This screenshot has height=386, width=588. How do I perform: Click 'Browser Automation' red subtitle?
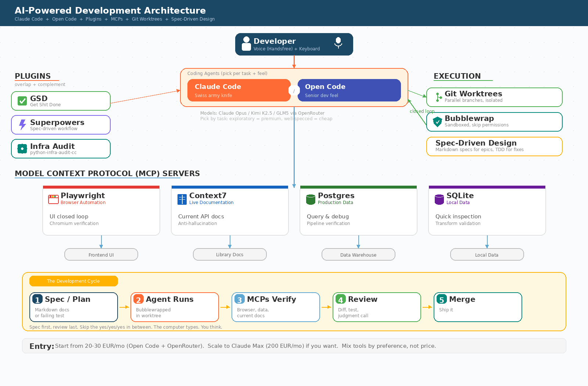coord(83,203)
